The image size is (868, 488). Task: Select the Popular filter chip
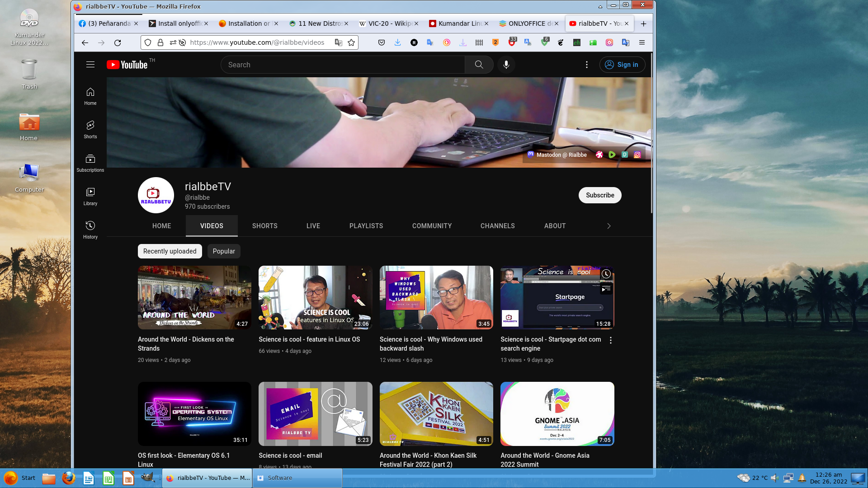pos(224,251)
